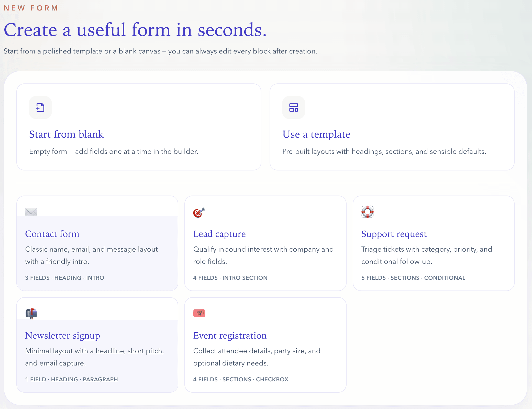Choose the Use a template option
Screen dimensions: 532x409
[392, 127]
